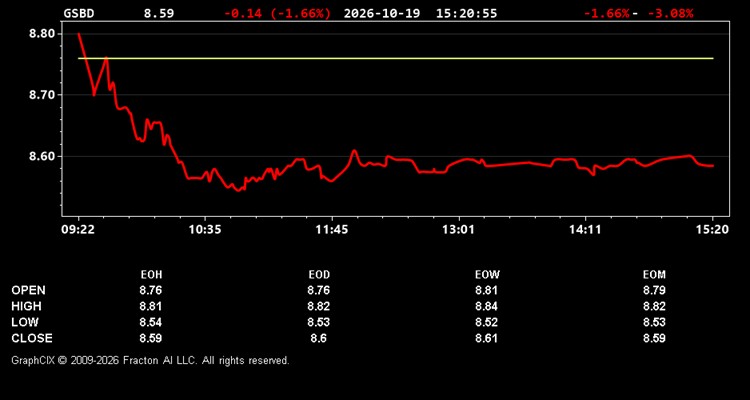
Task: Click the EOM LOW value 8.53
Action: (x=654, y=322)
